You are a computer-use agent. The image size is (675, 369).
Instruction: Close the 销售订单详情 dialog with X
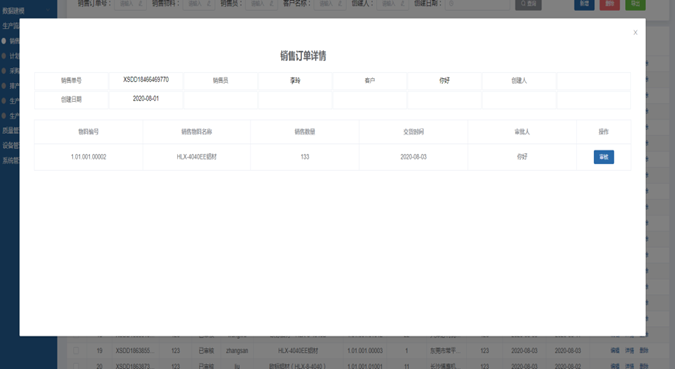pos(635,32)
